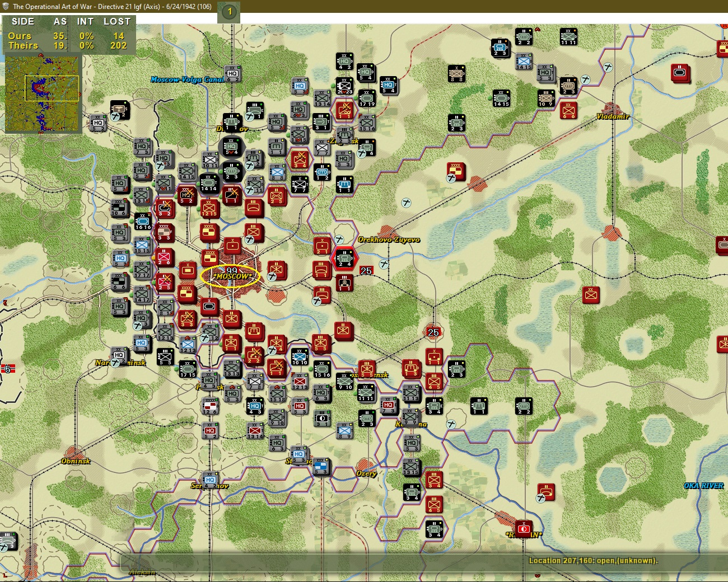Click the LOST column header
Image resolution: width=728 pixels, height=582 pixels.
click(x=117, y=21)
